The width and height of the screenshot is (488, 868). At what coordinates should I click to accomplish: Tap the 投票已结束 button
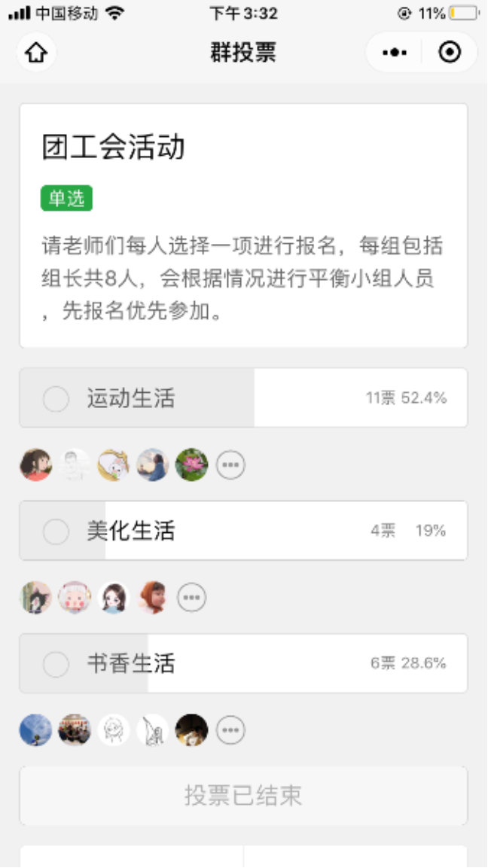(243, 796)
